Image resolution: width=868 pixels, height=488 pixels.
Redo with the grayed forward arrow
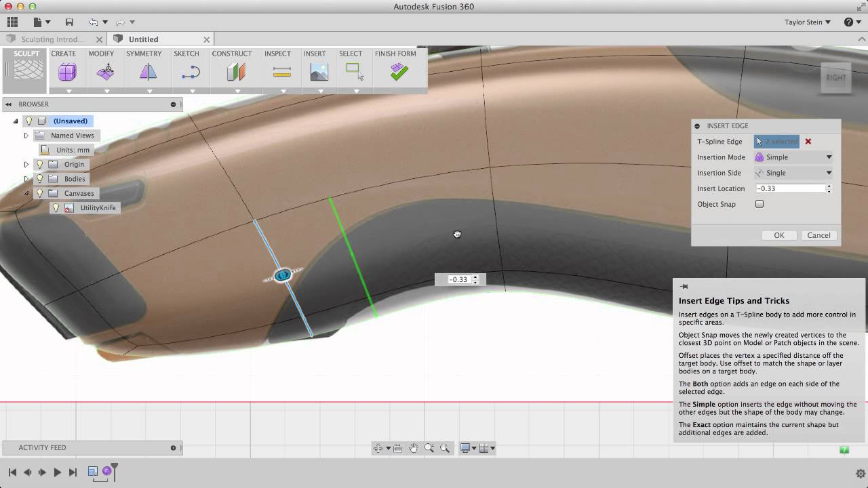pos(121,22)
